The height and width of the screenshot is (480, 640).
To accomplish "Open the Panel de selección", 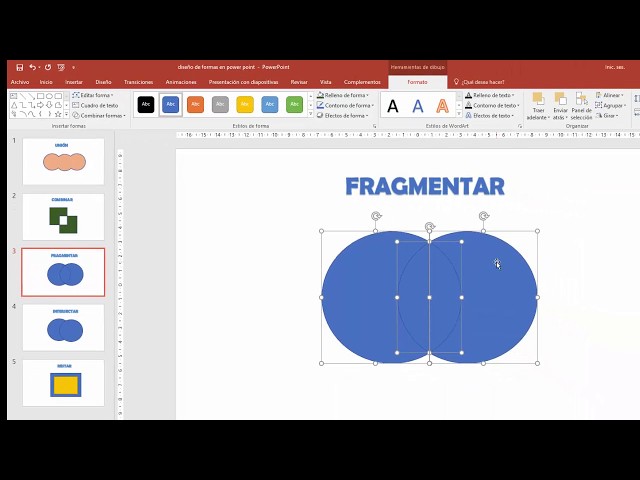I will tap(581, 105).
